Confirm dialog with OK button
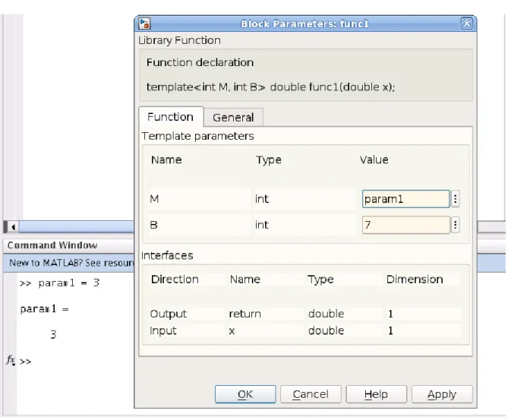Screen dimensions: 508x420 pos(245,394)
